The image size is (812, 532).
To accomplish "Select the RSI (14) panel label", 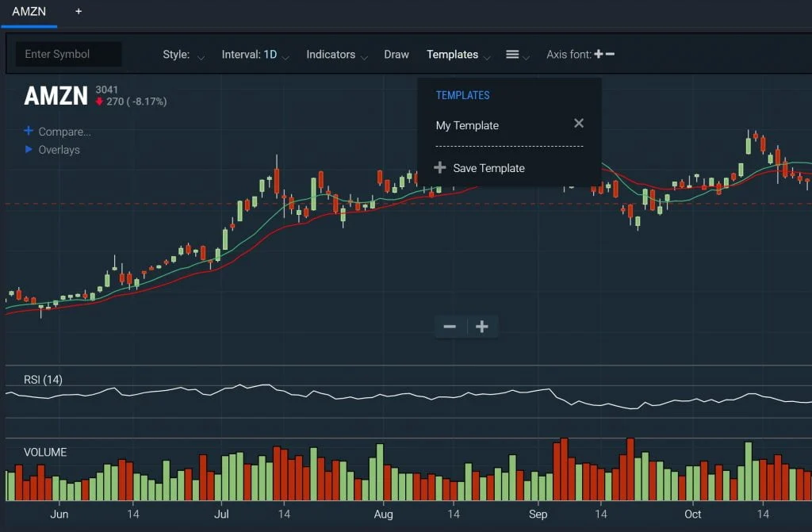I will tap(43, 380).
